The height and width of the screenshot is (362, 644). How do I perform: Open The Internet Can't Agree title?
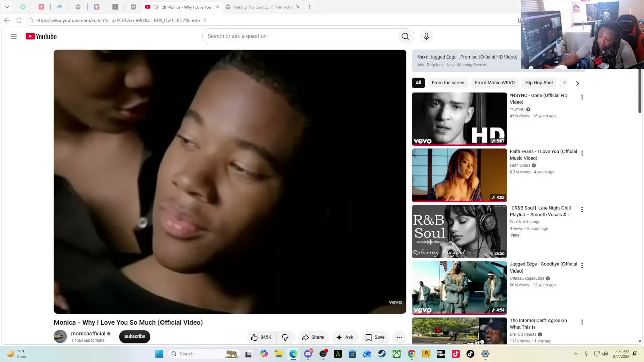(x=538, y=324)
